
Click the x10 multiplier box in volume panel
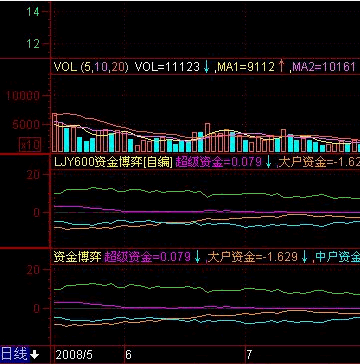tap(30, 145)
